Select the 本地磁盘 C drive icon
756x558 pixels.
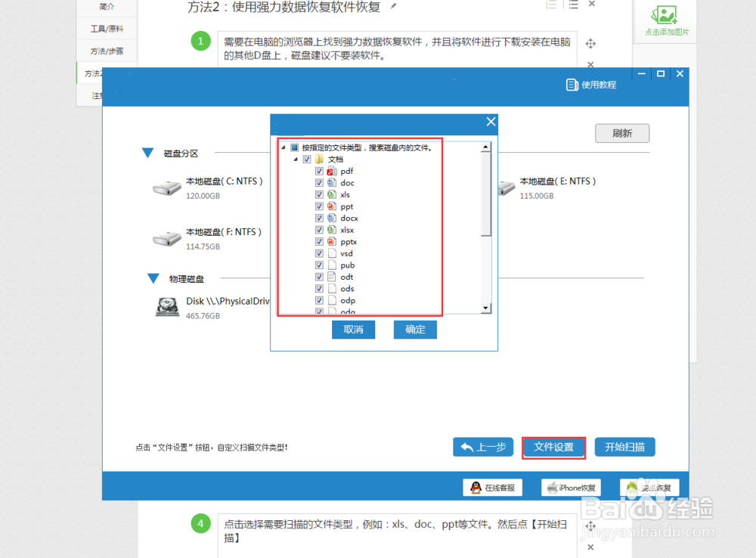(166, 188)
